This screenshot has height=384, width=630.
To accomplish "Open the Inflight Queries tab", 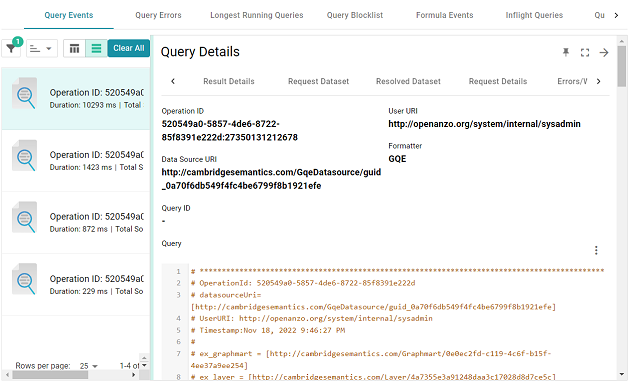I will pyautogui.click(x=534, y=15).
